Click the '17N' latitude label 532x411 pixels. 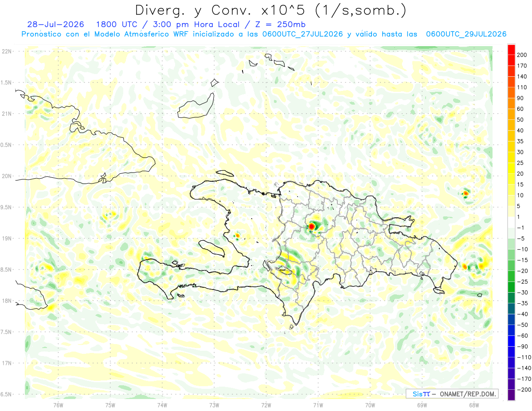tap(6, 363)
